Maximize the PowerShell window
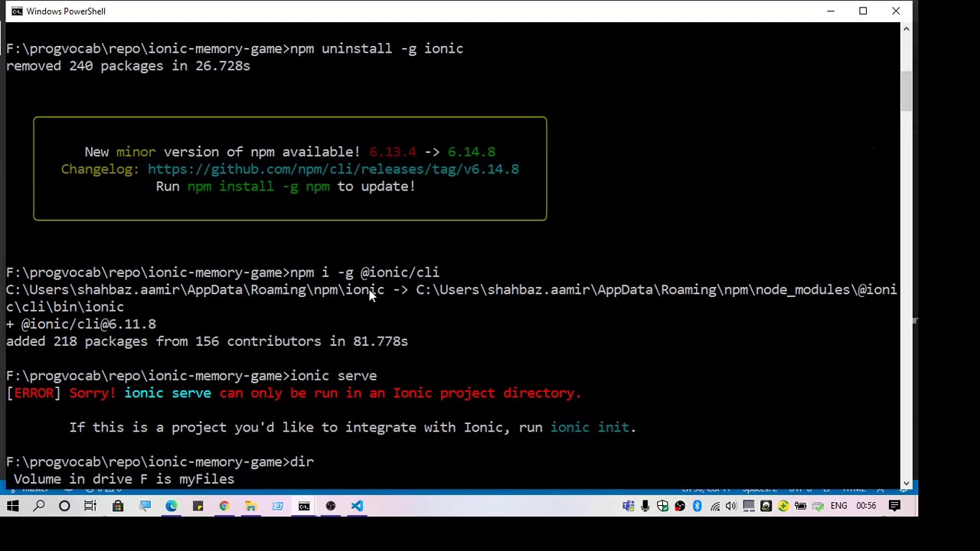 (x=863, y=11)
